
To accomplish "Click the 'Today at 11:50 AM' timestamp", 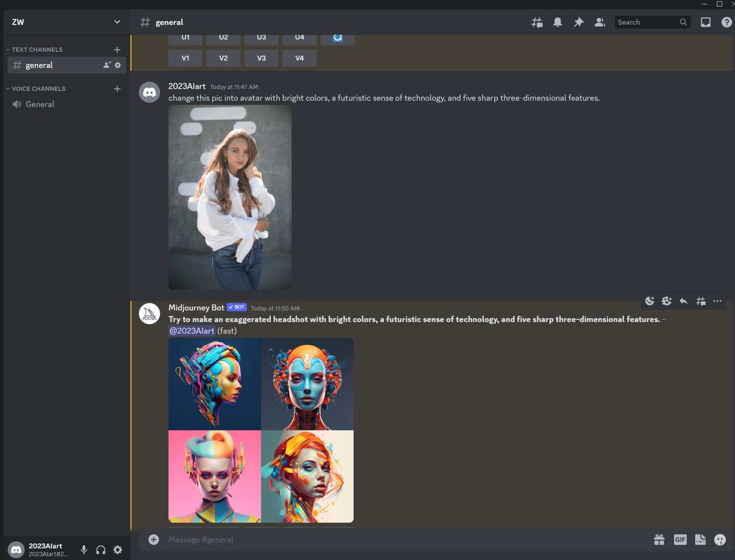I will coord(275,308).
